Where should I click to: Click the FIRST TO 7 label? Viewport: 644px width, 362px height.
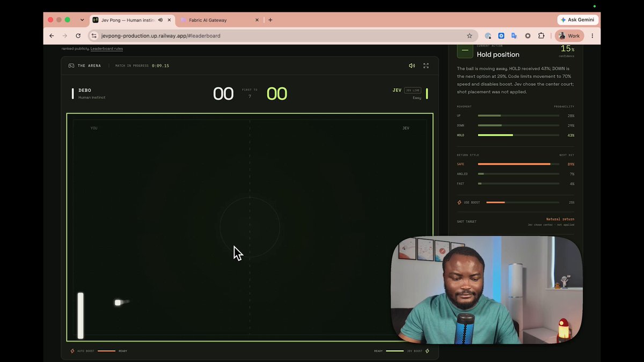point(250,93)
